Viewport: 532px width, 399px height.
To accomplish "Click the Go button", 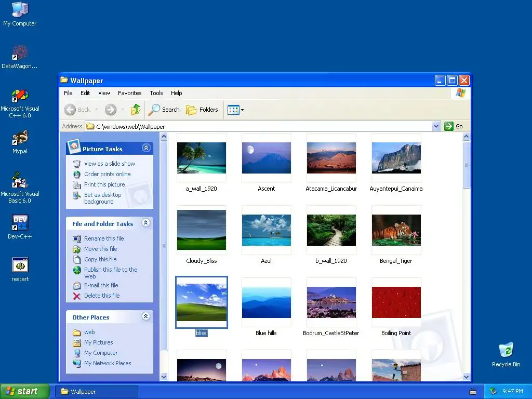I will [x=454, y=126].
